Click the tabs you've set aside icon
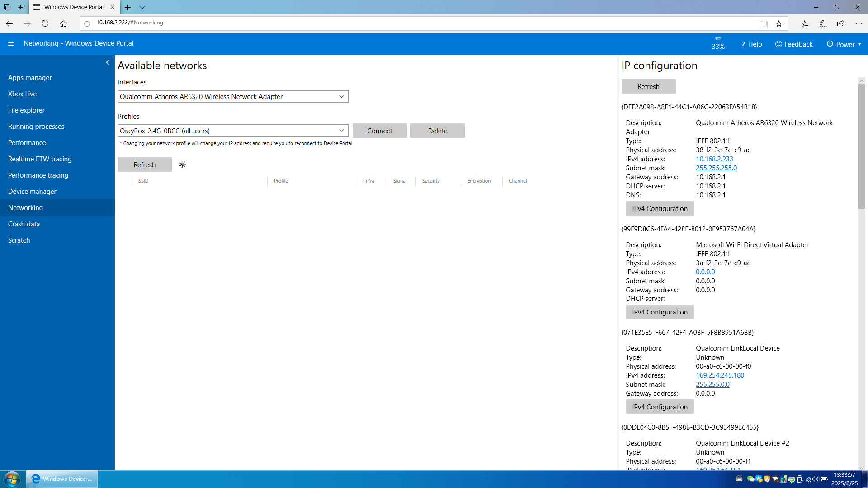 [x=7, y=7]
